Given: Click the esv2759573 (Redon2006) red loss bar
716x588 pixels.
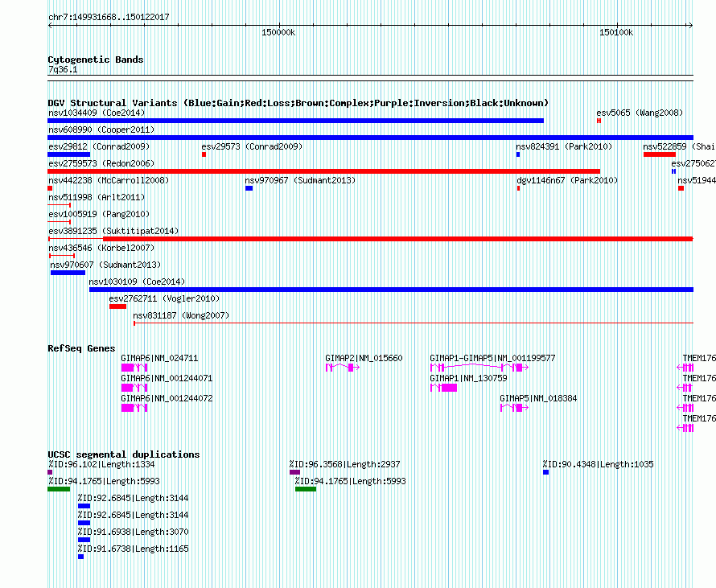Looking at the screenshot, I should pos(323,171).
